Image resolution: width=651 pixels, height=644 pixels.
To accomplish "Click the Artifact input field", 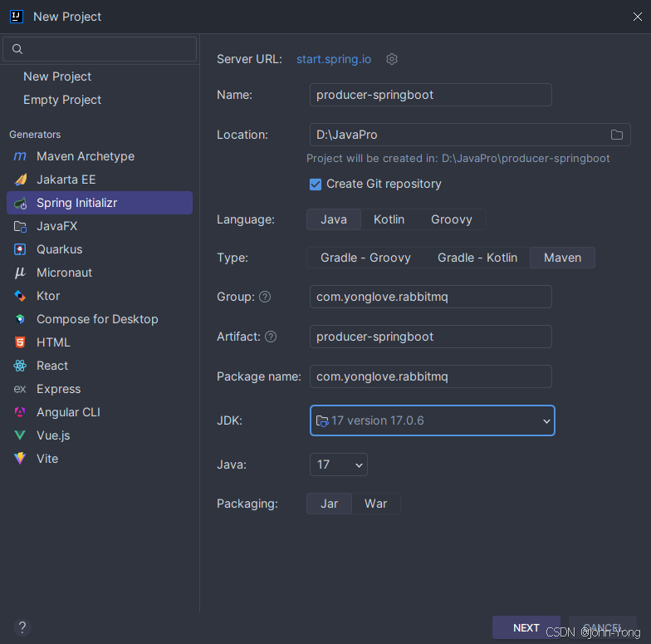I will (430, 337).
